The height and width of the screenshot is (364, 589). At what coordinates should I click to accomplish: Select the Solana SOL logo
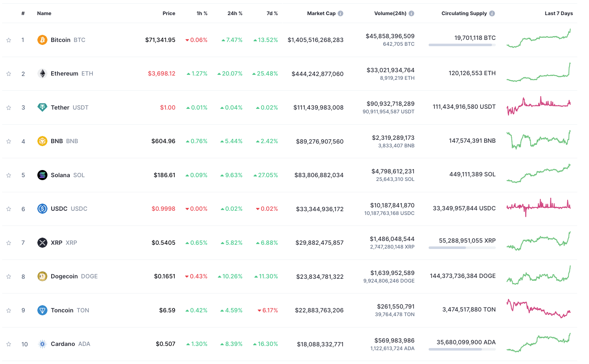click(42, 175)
